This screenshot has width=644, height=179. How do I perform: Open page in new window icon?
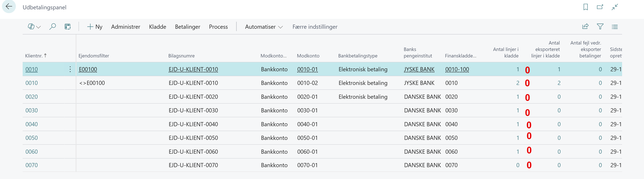pyautogui.click(x=600, y=7)
